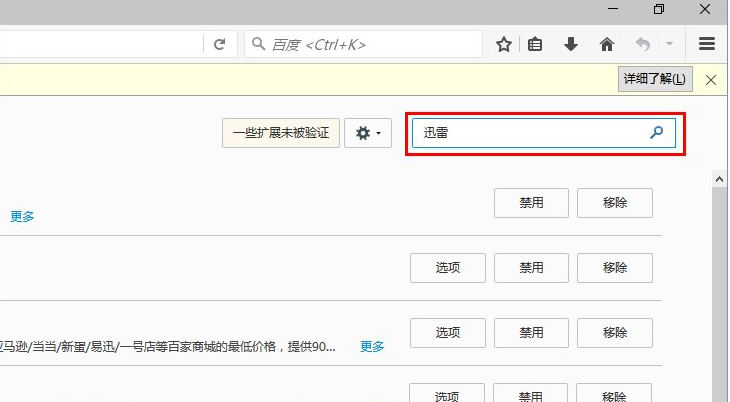The height and width of the screenshot is (402, 730).
Task: Dismiss the yellow notification bar
Action: [710, 79]
